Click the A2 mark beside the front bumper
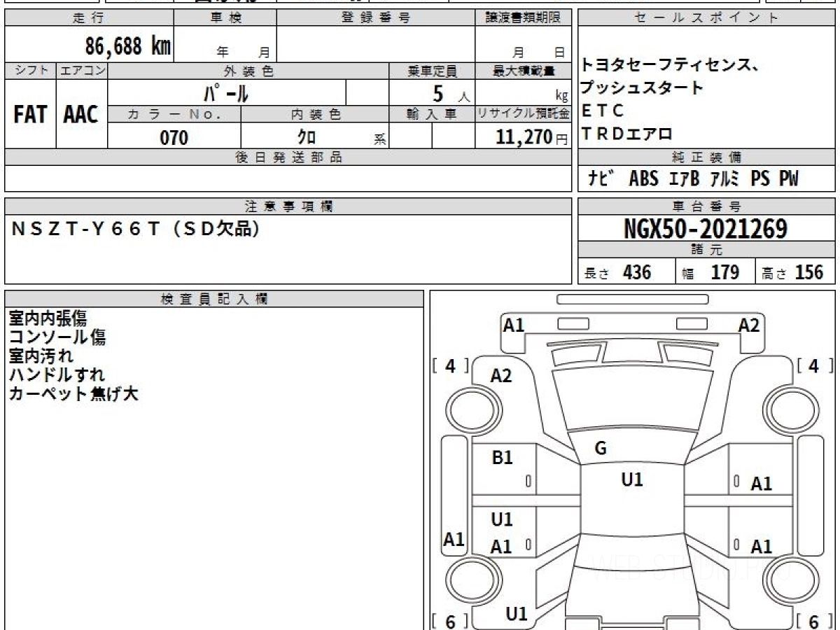 pos(749,325)
